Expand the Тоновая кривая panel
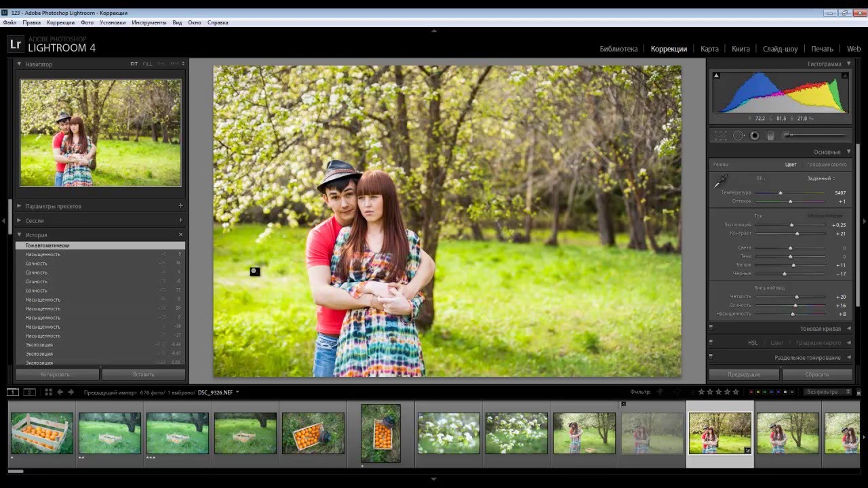The height and width of the screenshot is (488, 868). [848, 329]
